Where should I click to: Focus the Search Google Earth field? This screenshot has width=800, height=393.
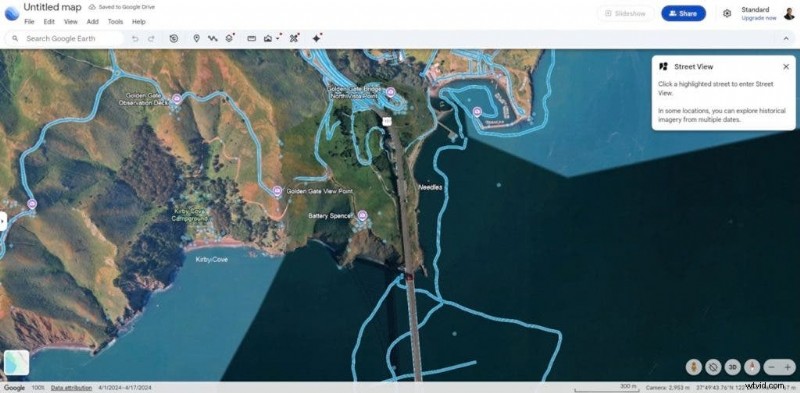pyautogui.click(x=64, y=38)
